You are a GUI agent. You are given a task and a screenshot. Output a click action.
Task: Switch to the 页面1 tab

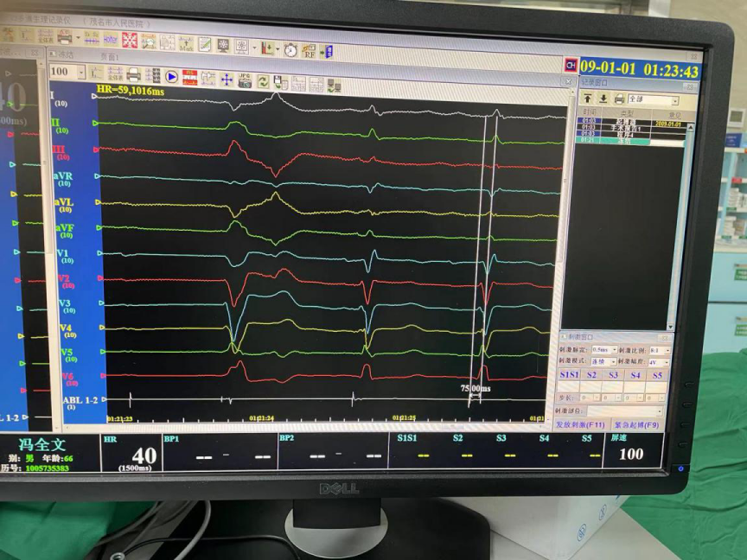[x=109, y=55]
